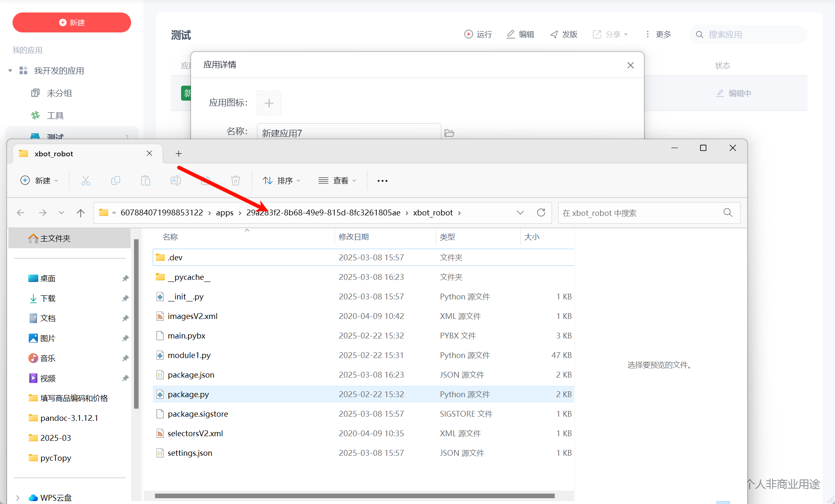Click the Edit (编辑) pencil icon

(x=511, y=34)
